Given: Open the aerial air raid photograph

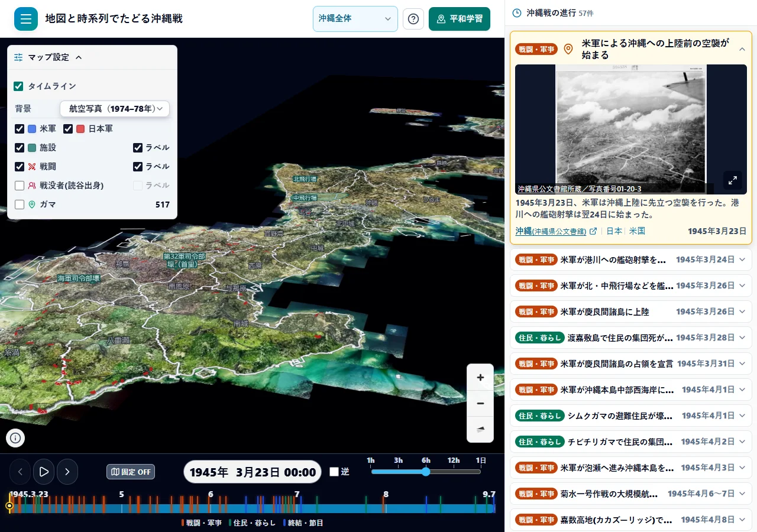Looking at the screenshot, I should click(631, 129).
